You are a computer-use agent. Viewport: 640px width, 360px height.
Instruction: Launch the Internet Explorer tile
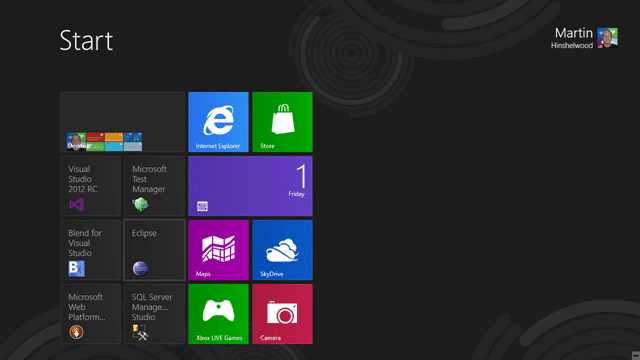click(218, 122)
